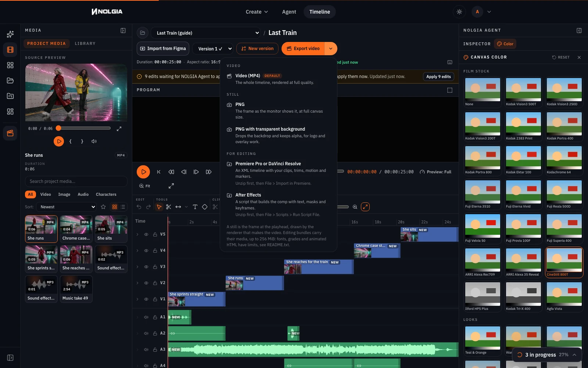
Task: Zoom in on the timeline
Action: click(355, 207)
